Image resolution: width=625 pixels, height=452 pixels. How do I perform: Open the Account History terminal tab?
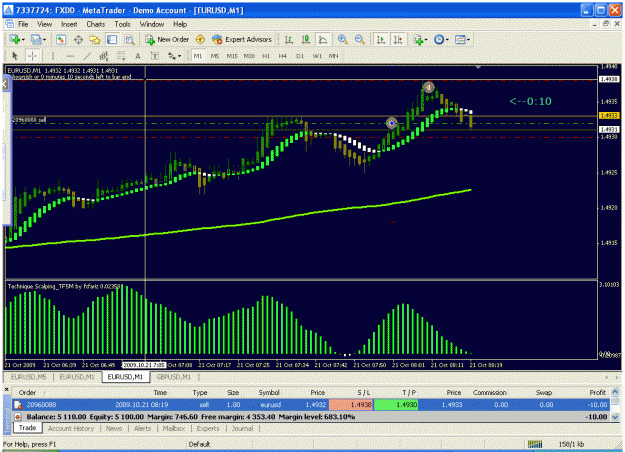tap(71, 428)
